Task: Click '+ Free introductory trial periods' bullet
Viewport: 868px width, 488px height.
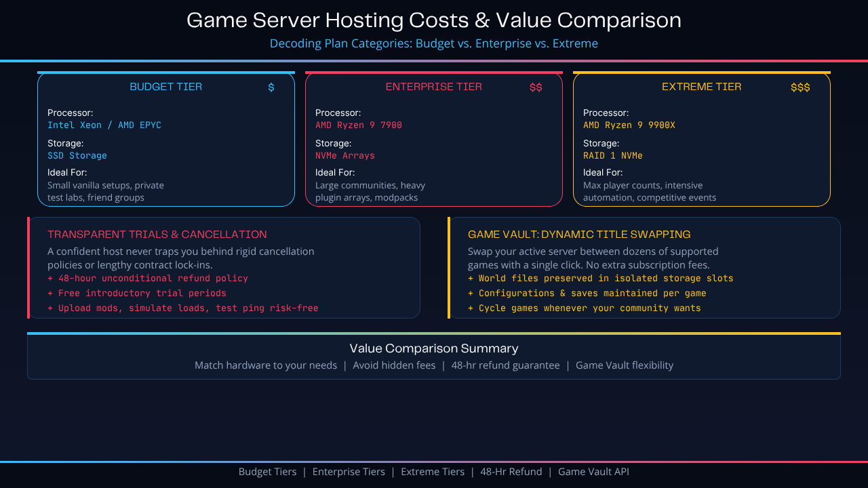Action: [x=137, y=293]
